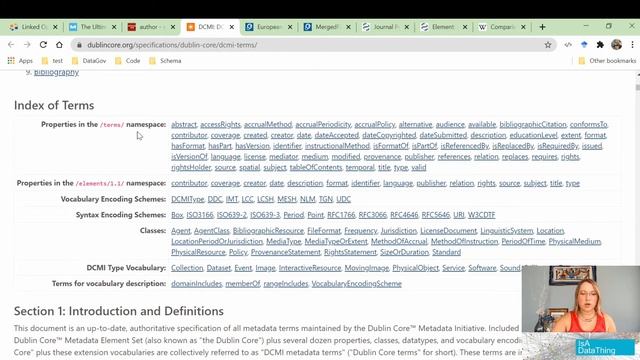Open the ISO3166 syntax scheme link
640x360 pixels.
point(200,215)
